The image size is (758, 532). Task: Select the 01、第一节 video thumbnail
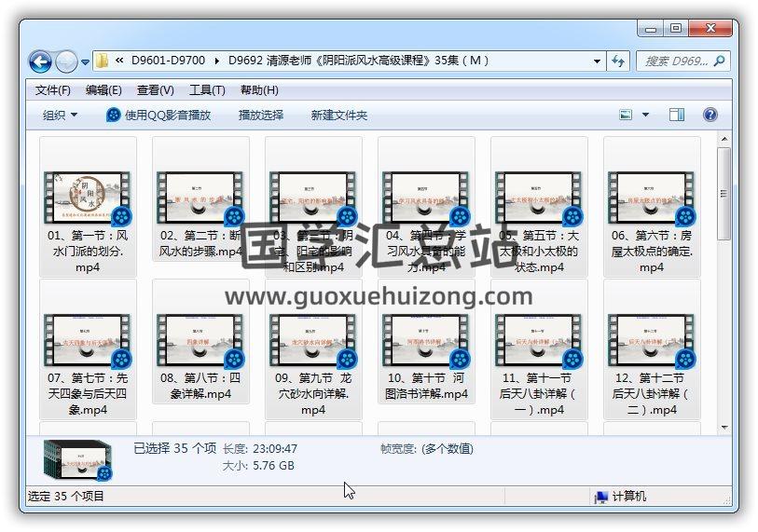click(x=88, y=198)
